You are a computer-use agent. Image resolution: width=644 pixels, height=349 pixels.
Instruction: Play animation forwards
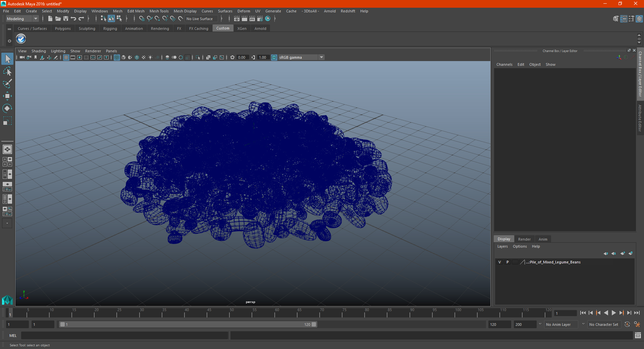613,313
